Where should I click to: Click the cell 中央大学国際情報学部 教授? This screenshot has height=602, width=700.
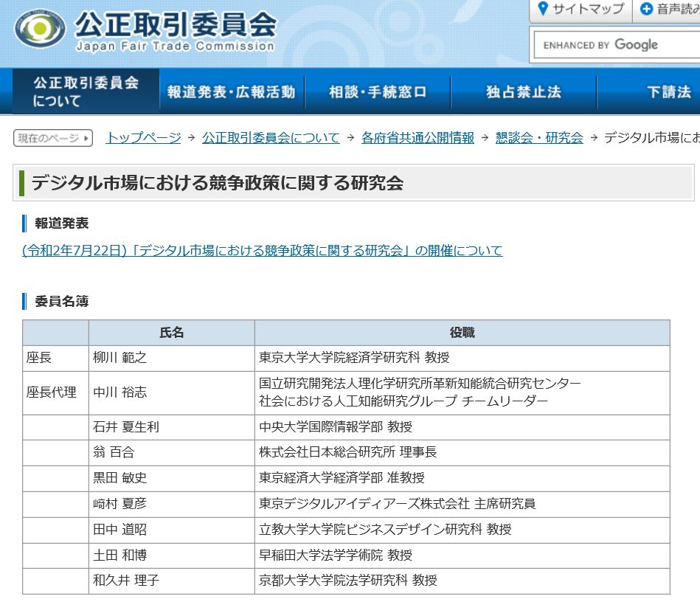point(462,427)
